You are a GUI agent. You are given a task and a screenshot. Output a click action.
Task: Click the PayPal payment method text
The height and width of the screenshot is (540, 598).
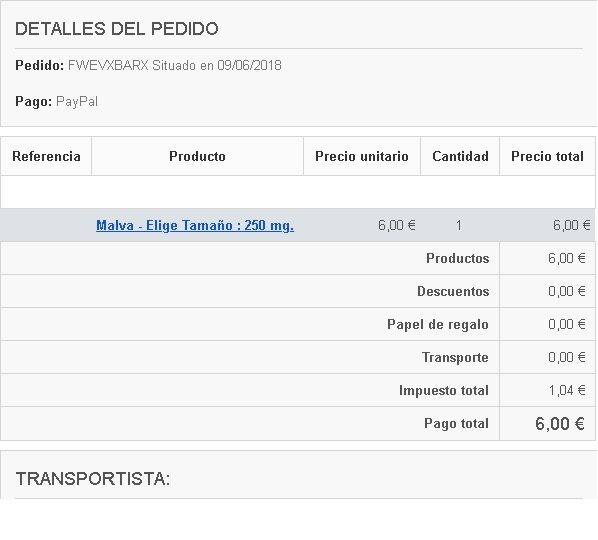77,101
